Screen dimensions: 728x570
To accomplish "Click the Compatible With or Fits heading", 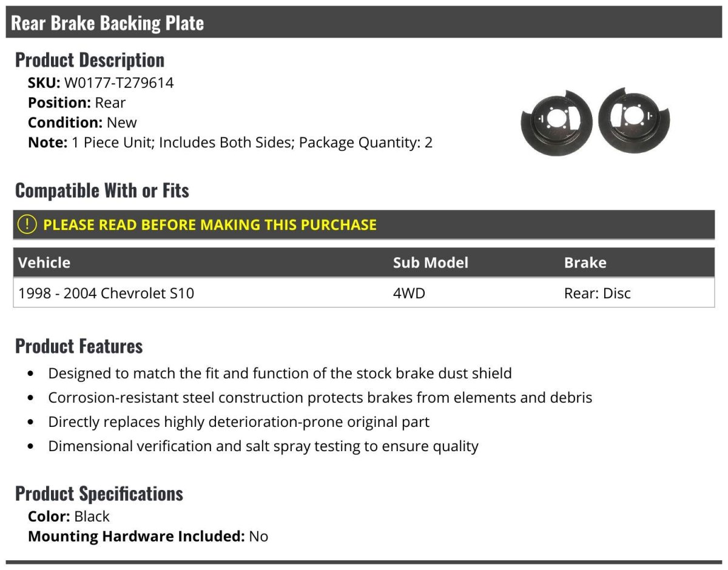I will pos(102,190).
